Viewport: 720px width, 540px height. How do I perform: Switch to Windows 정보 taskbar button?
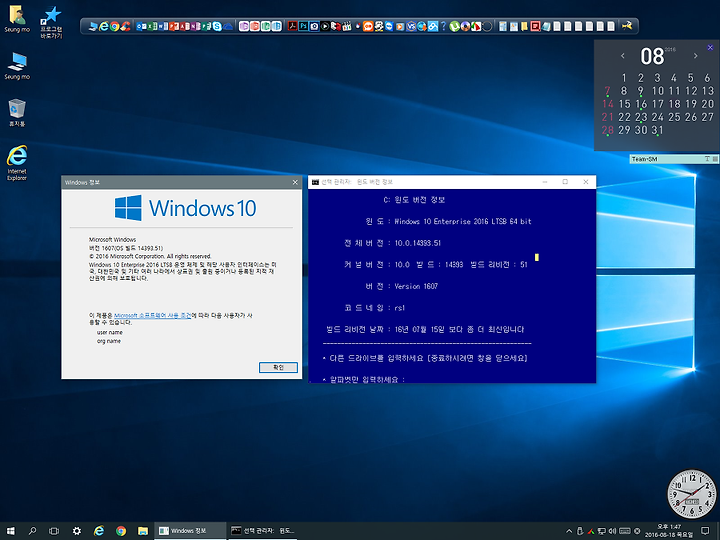[190, 531]
